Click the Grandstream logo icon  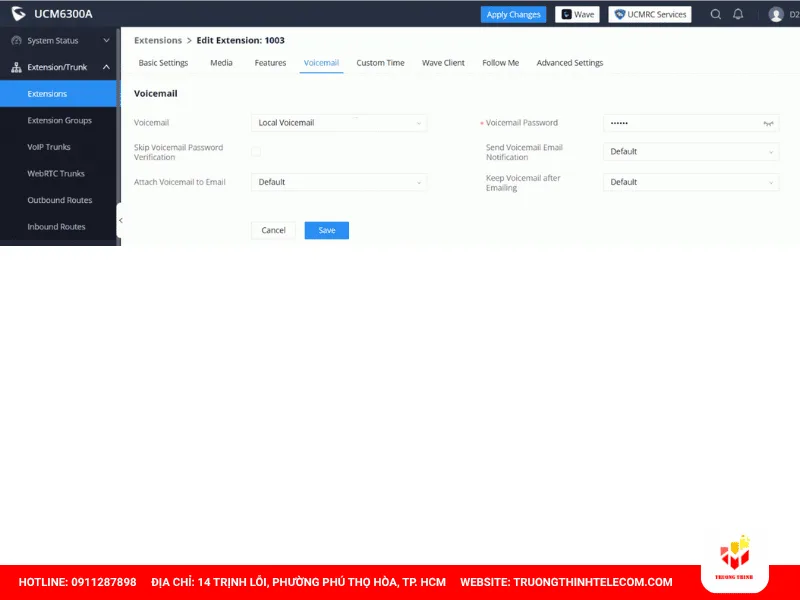click(x=18, y=14)
